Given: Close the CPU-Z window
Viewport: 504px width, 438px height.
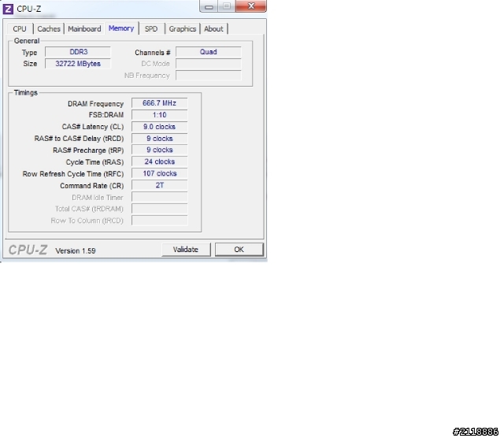Looking at the screenshot, I should [251, 6].
